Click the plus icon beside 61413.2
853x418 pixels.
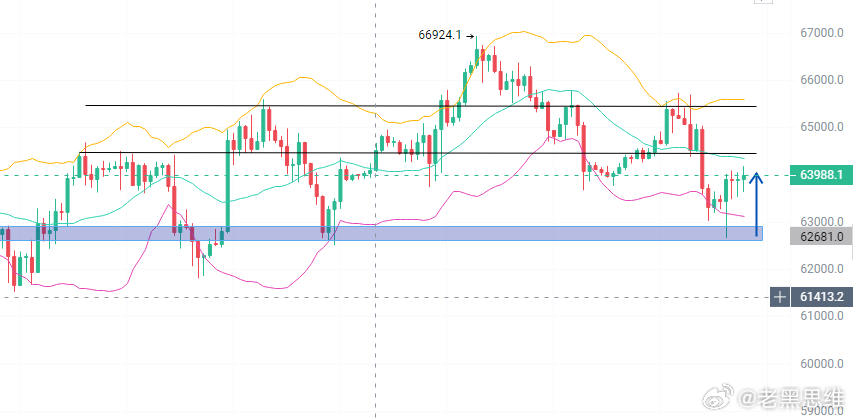(780, 297)
